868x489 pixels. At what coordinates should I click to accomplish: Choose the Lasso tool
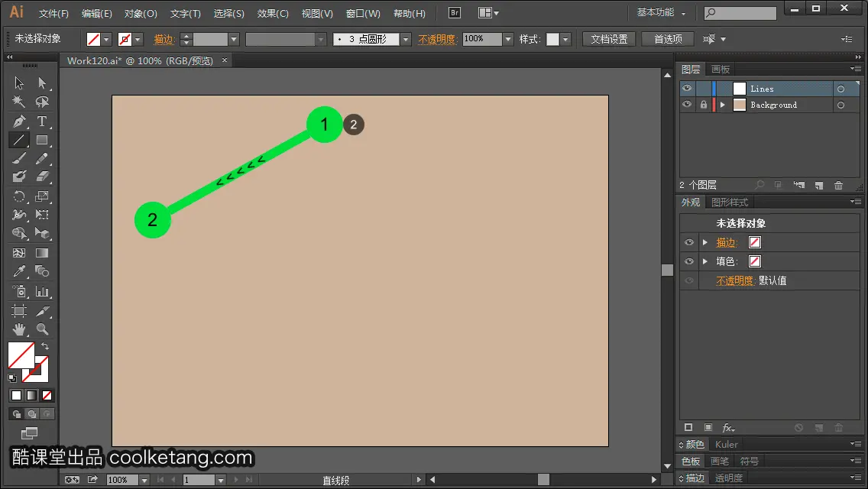tap(42, 102)
